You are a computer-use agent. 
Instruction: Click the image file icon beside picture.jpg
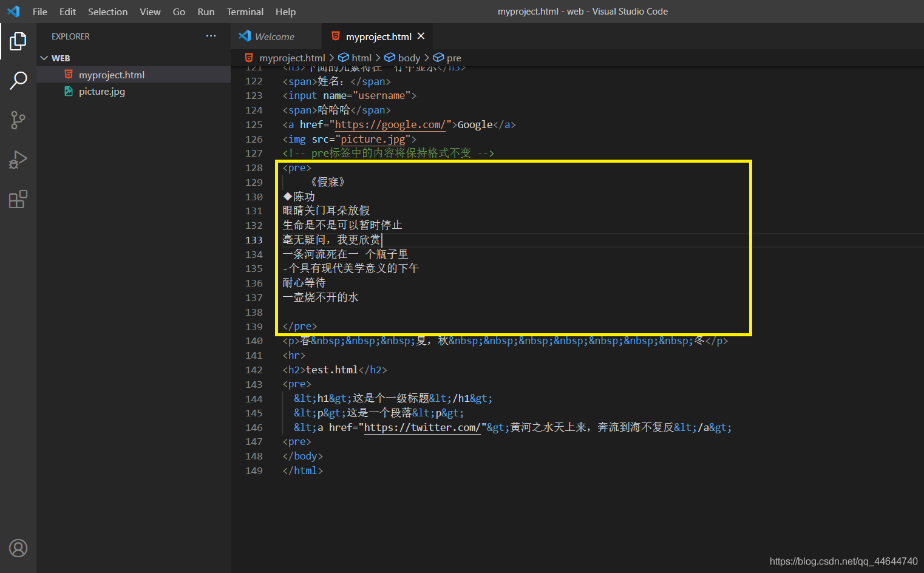tap(69, 91)
